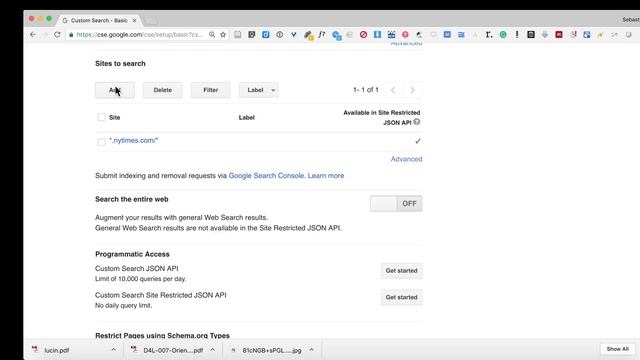
Task: Click Show All downloads button
Action: [x=618, y=349]
